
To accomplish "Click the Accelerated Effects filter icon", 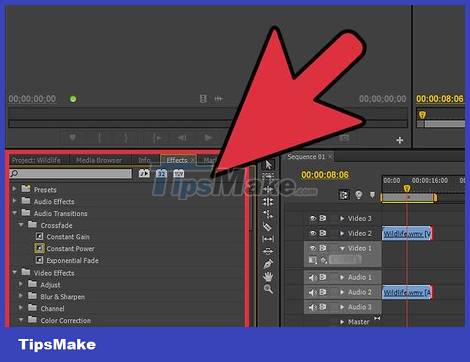I will 144,173.
